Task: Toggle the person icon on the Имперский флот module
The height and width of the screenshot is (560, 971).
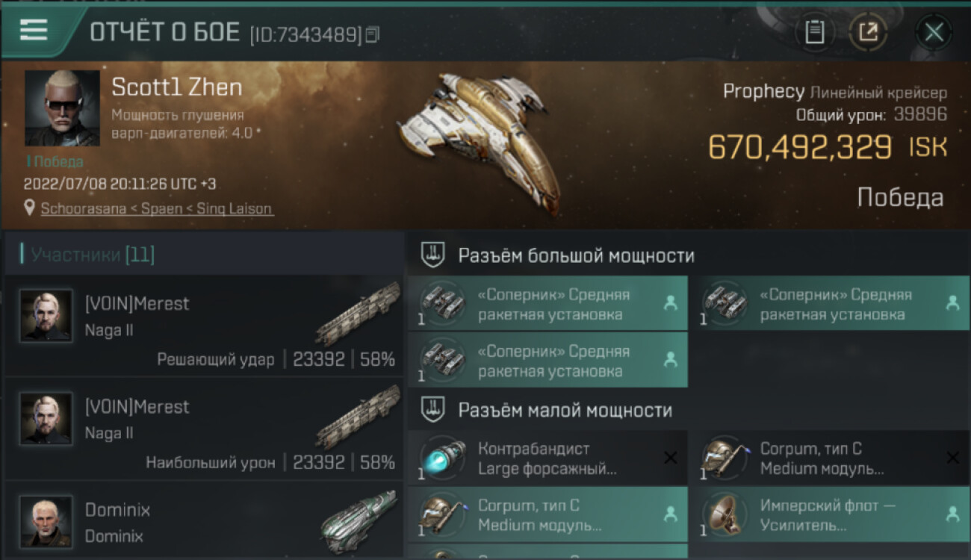Action: (x=952, y=514)
